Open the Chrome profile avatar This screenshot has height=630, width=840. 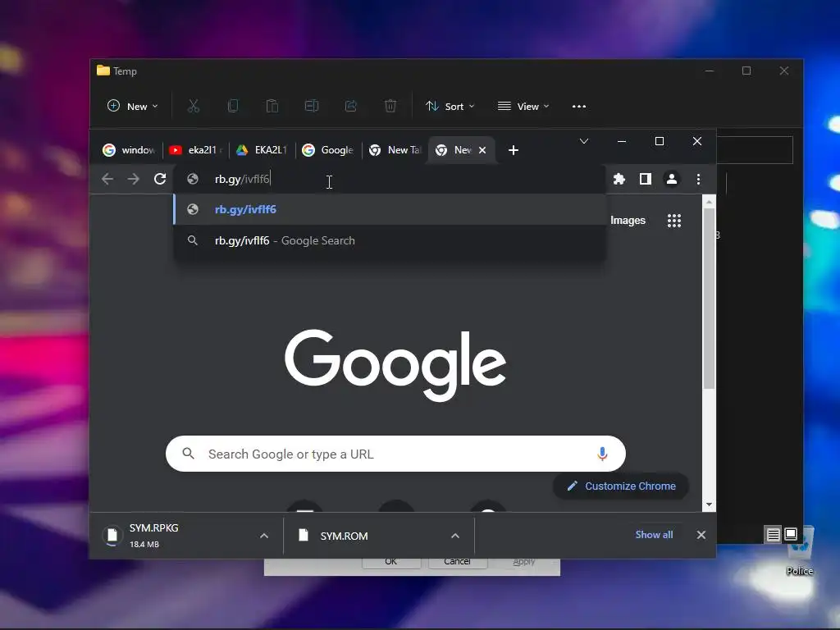(671, 179)
